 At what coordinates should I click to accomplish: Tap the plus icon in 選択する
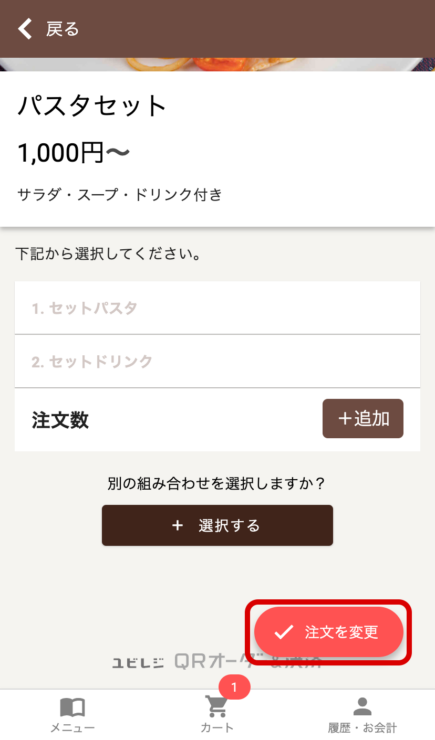[177, 525]
